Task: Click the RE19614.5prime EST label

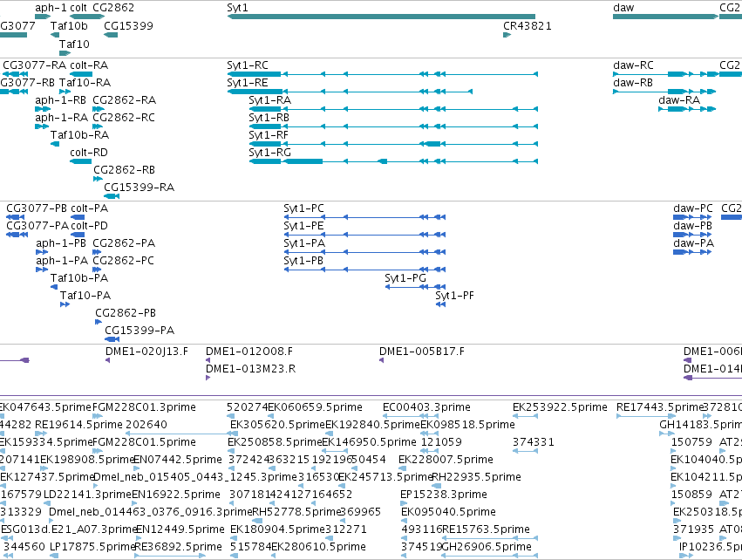Action: [78, 425]
